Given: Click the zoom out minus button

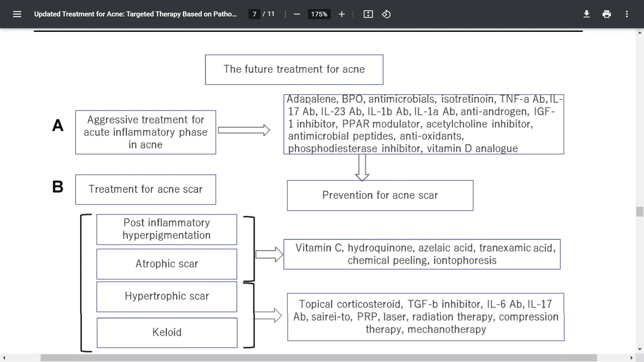Looking at the screenshot, I should click(x=297, y=14).
